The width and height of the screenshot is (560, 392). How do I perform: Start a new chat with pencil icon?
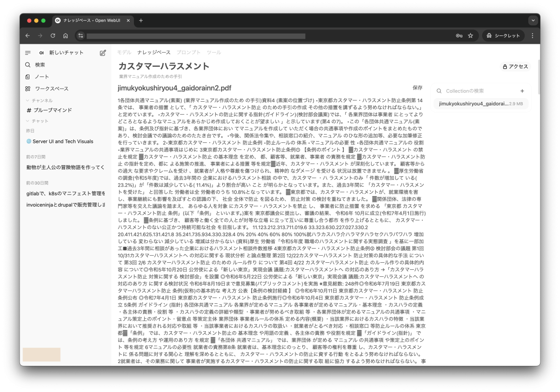tap(103, 53)
